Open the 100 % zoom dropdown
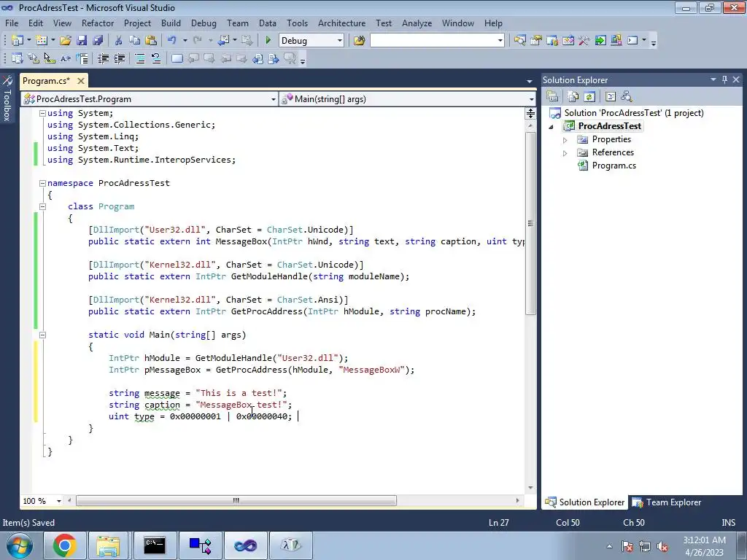747x560 pixels. (59, 501)
